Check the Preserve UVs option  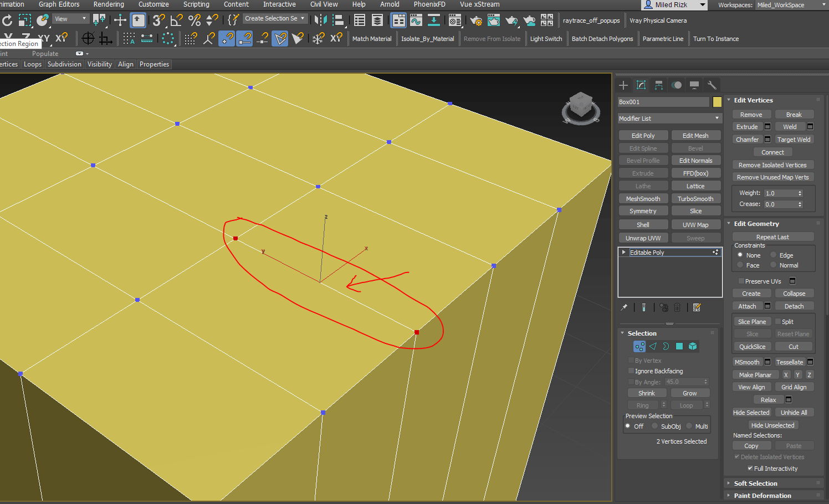pyautogui.click(x=741, y=281)
